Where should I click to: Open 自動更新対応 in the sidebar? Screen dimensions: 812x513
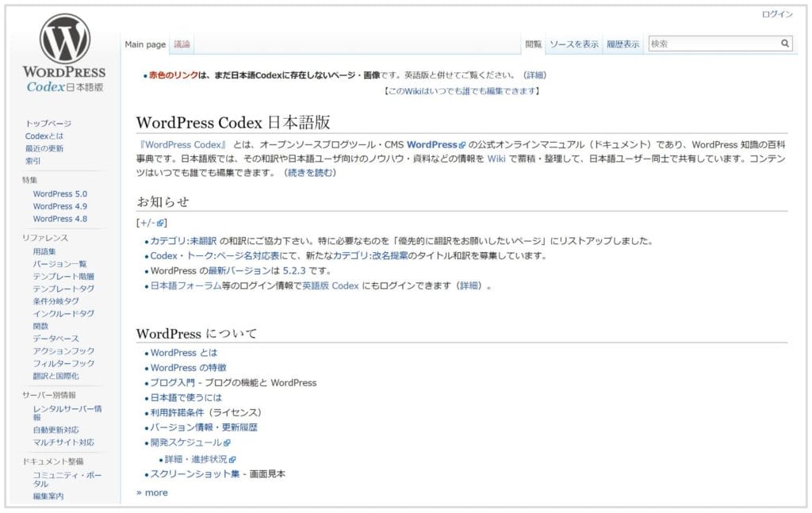click(56, 430)
